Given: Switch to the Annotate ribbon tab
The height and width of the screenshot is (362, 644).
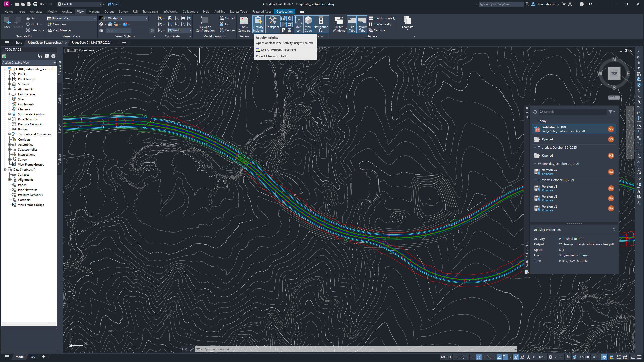Looking at the screenshot, I should (x=36, y=12).
